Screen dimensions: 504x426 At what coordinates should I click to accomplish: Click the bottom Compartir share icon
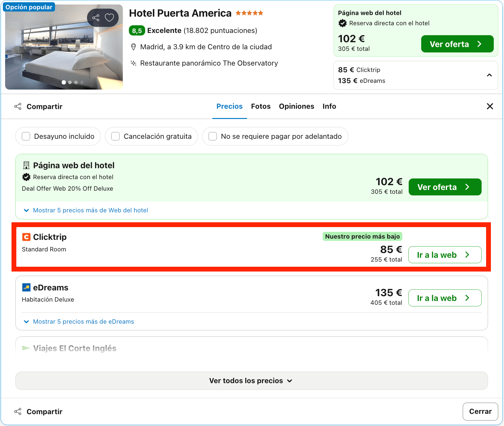(x=18, y=412)
